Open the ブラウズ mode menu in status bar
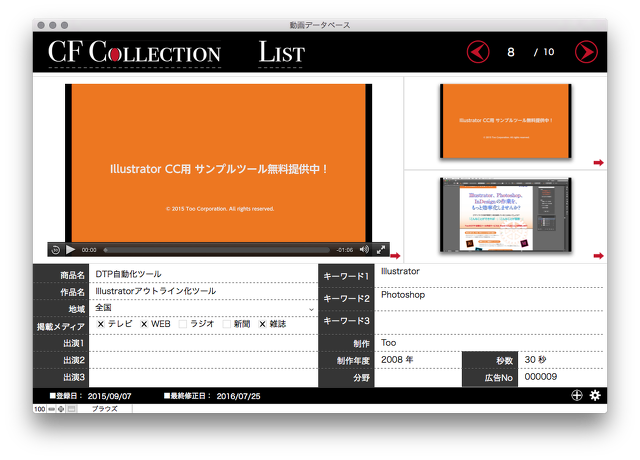This screenshot has height=460, width=640. coord(105,409)
